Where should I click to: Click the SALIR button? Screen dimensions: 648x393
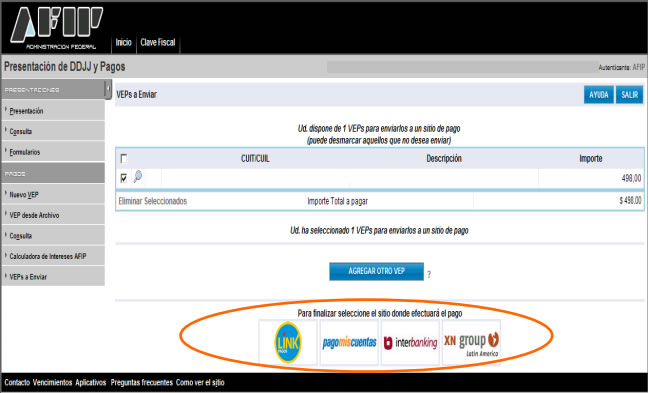click(x=629, y=95)
